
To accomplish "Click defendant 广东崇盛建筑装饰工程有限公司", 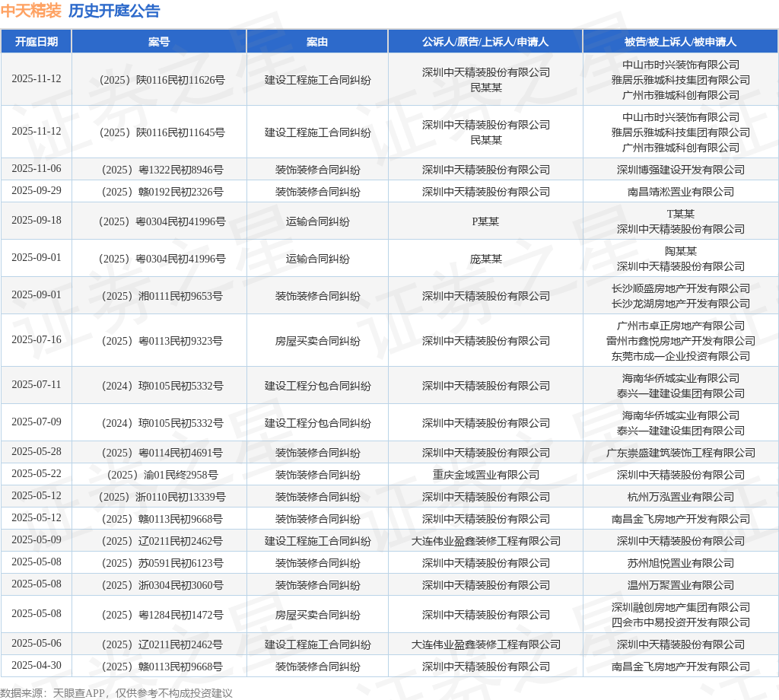I will pyautogui.click(x=681, y=453).
